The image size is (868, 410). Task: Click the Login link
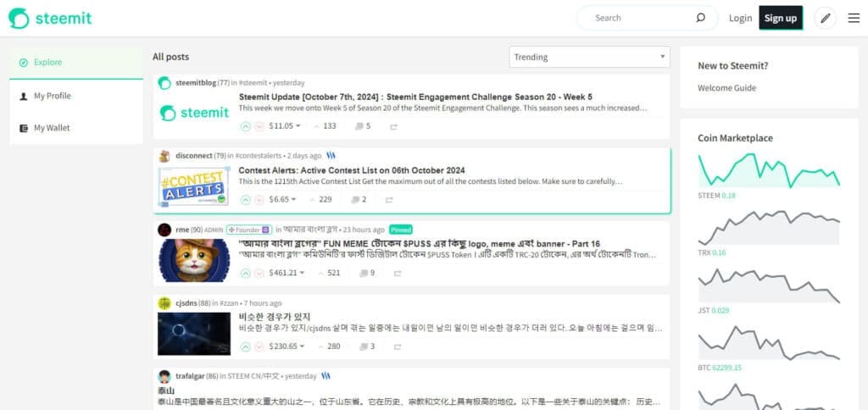pyautogui.click(x=740, y=19)
